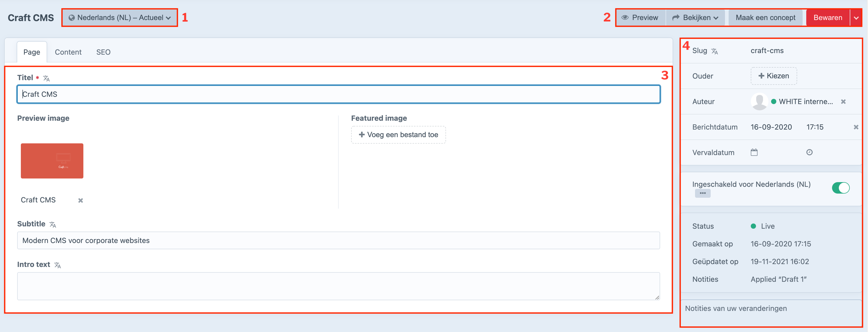The width and height of the screenshot is (868, 332).
Task: Open the site status ellipsis options
Action: [703, 193]
